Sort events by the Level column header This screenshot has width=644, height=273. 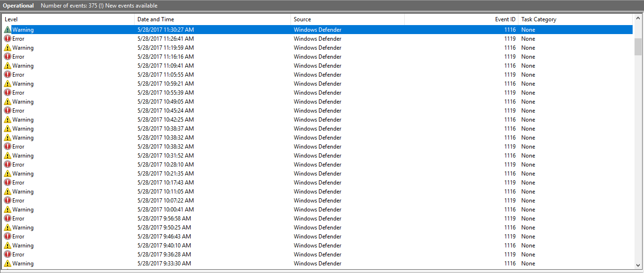tap(68, 19)
